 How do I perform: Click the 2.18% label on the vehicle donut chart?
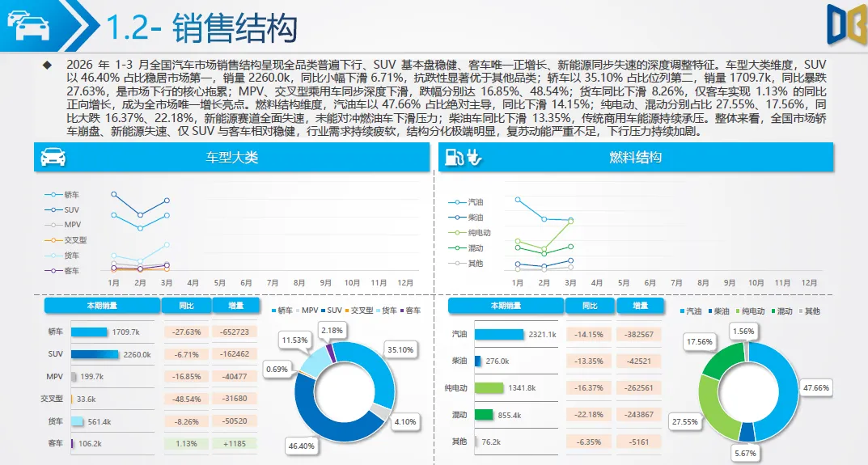(332, 331)
